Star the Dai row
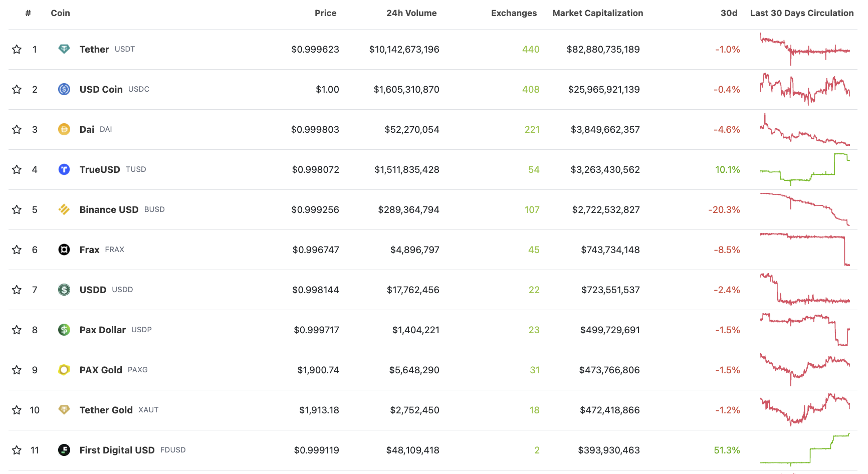 pyautogui.click(x=17, y=129)
